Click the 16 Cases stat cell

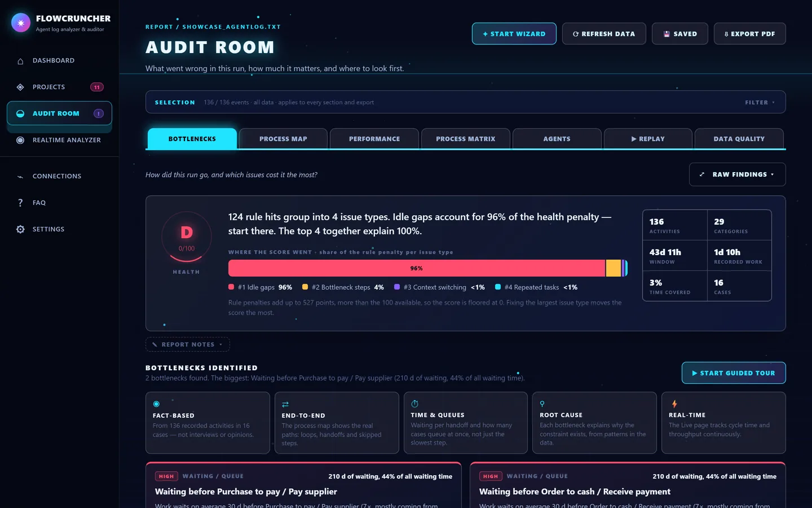click(x=739, y=286)
